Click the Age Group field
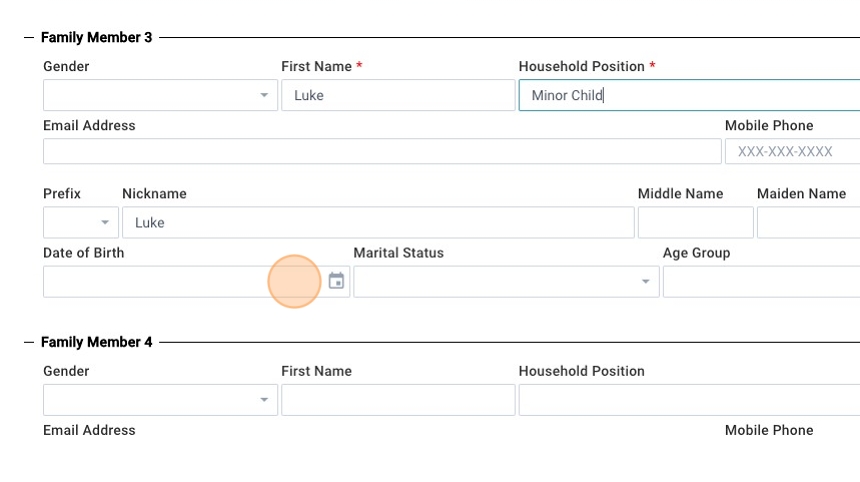This screenshot has height=482, width=860. click(760, 282)
